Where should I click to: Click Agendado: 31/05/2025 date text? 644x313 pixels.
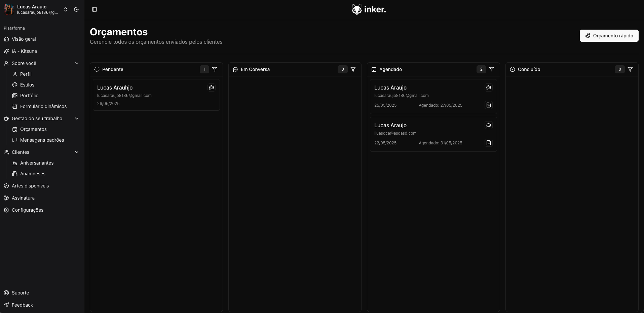pyautogui.click(x=441, y=143)
